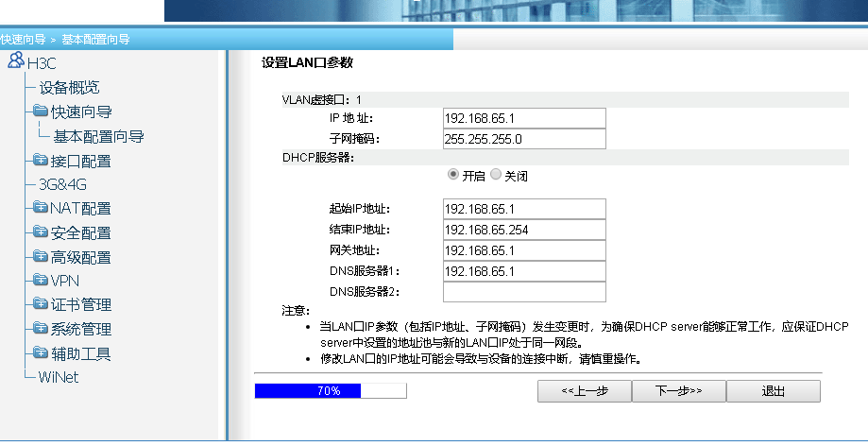Viewport: 868px width, 446px height.
Task: Open the VPN menu label
Action: [x=65, y=281]
